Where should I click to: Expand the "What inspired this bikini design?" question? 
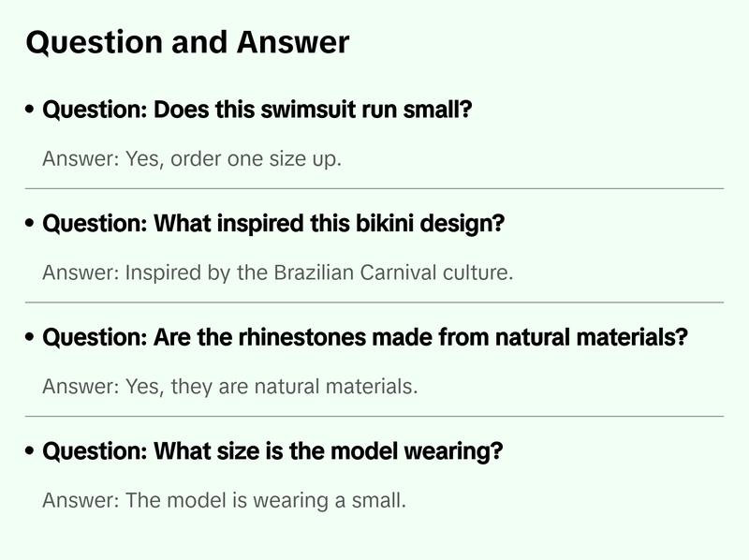[273, 225]
